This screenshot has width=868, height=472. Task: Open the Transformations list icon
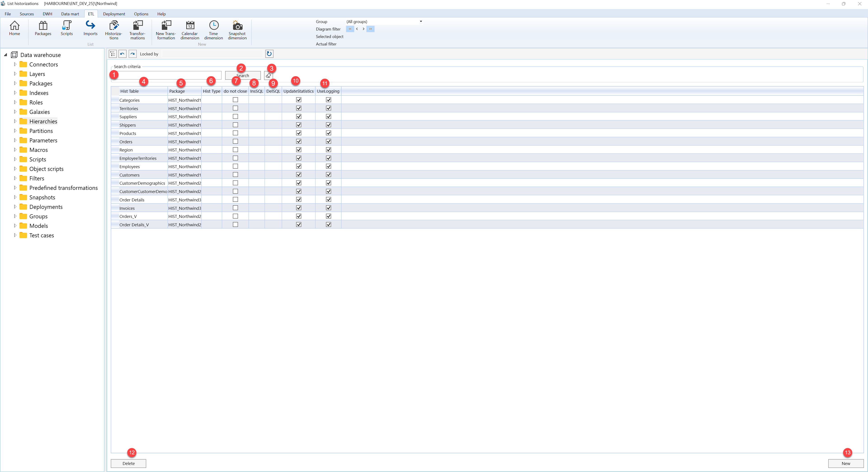(x=137, y=30)
